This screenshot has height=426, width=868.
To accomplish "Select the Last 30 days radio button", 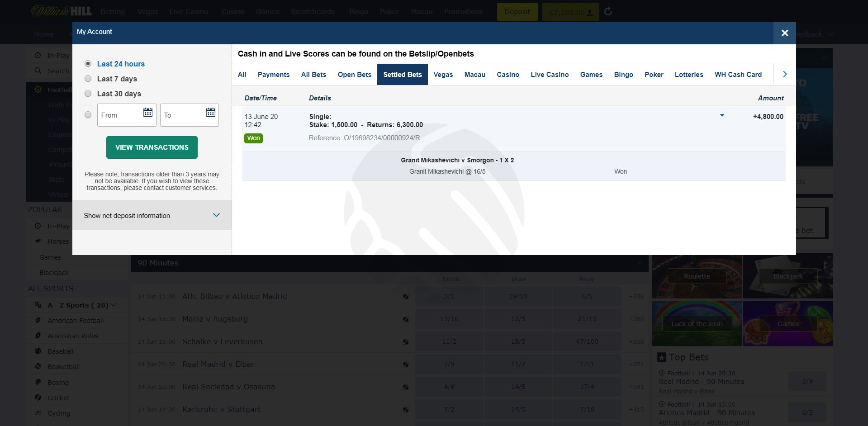I will click(x=88, y=94).
